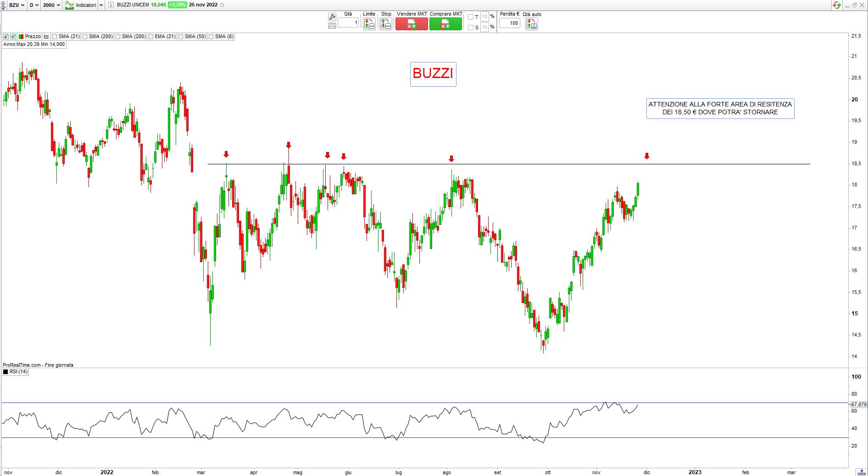This screenshot has width=868, height=476.
Task: Click the keyboard icon below the wrench
Action: click(332, 26)
